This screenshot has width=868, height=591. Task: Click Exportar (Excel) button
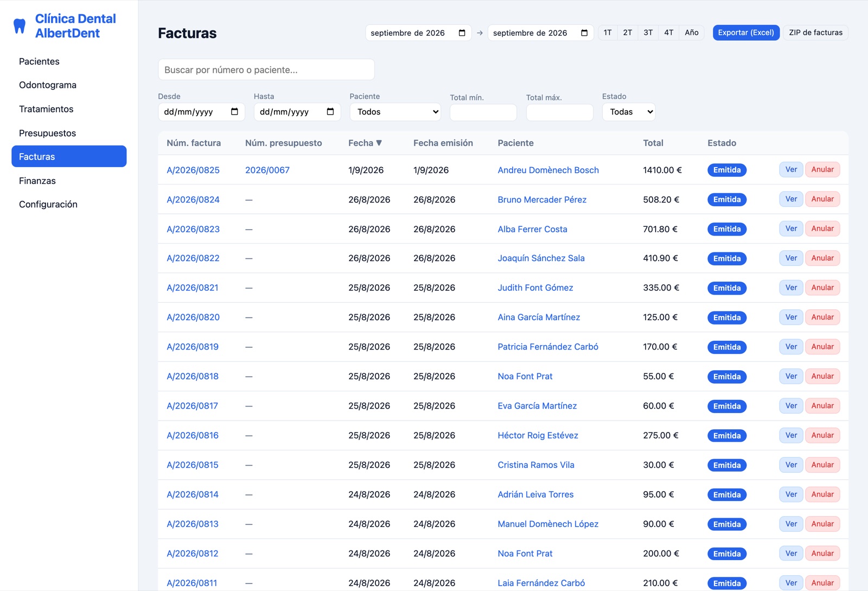[x=746, y=33]
